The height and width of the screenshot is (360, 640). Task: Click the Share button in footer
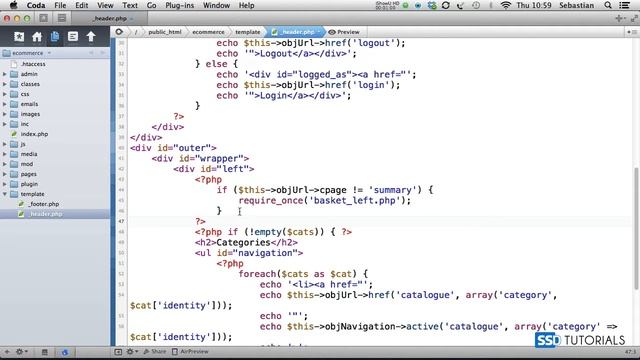pos(155,351)
